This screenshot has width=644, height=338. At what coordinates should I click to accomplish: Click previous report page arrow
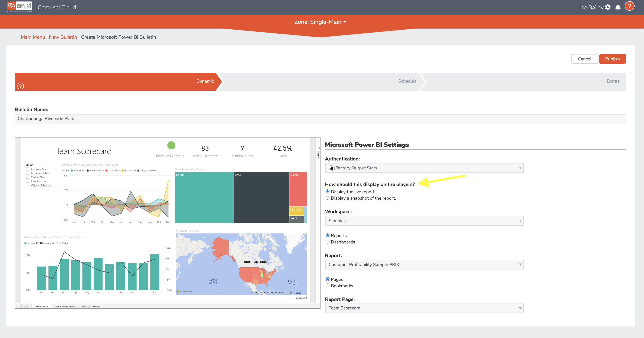(x=17, y=306)
